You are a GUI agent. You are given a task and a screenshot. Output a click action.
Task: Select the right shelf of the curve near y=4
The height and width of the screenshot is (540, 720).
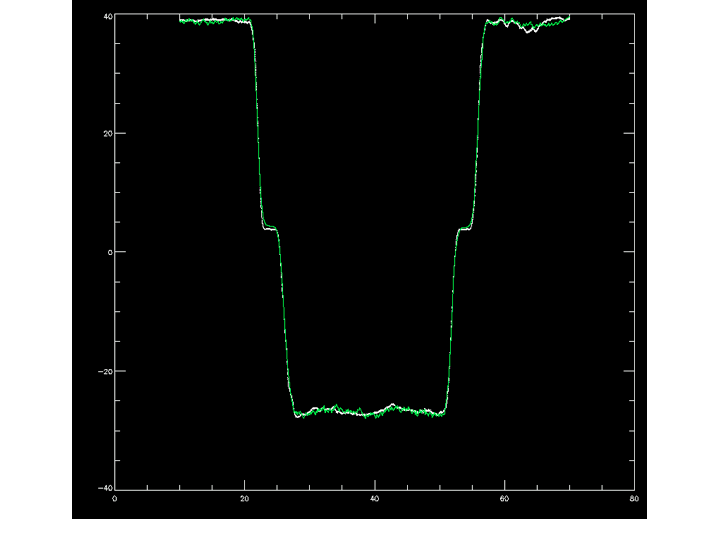[465, 228]
